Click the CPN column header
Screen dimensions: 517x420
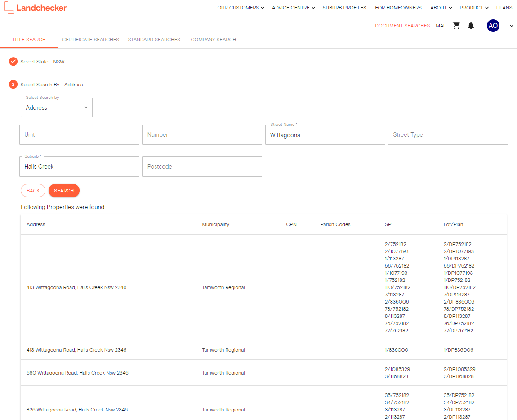(291, 224)
